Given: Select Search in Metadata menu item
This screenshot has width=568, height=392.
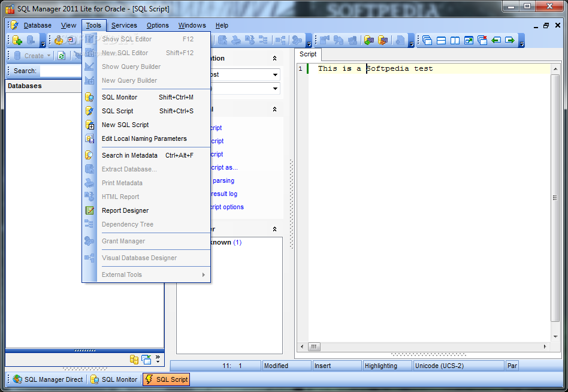Looking at the screenshot, I should [147, 155].
